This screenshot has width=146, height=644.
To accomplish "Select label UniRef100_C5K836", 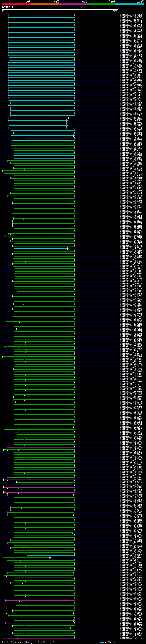I will (131, 196).
